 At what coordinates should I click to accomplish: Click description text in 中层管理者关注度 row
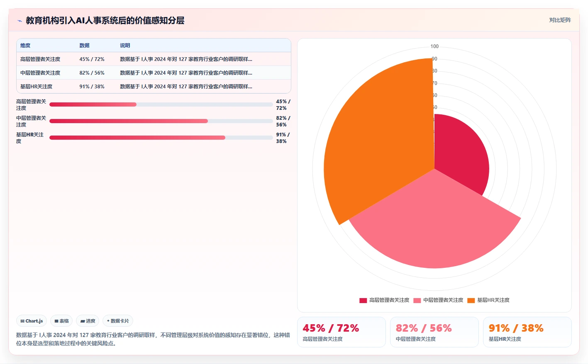[186, 73]
